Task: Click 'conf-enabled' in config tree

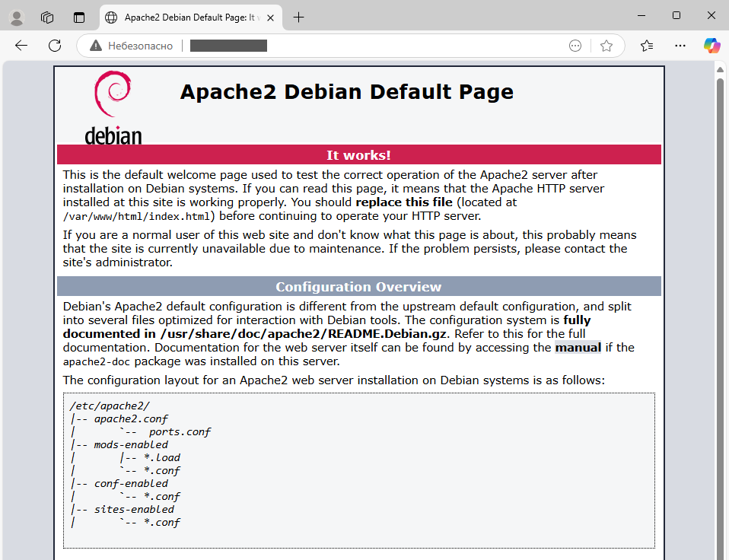Action: point(131,483)
